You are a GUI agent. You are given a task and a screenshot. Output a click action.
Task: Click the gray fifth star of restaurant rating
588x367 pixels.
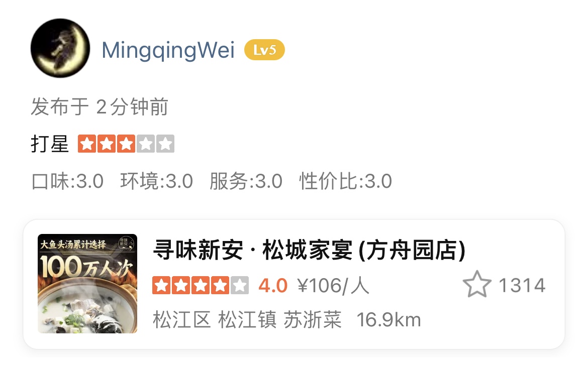pyautogui.click(x=240, y=285)
